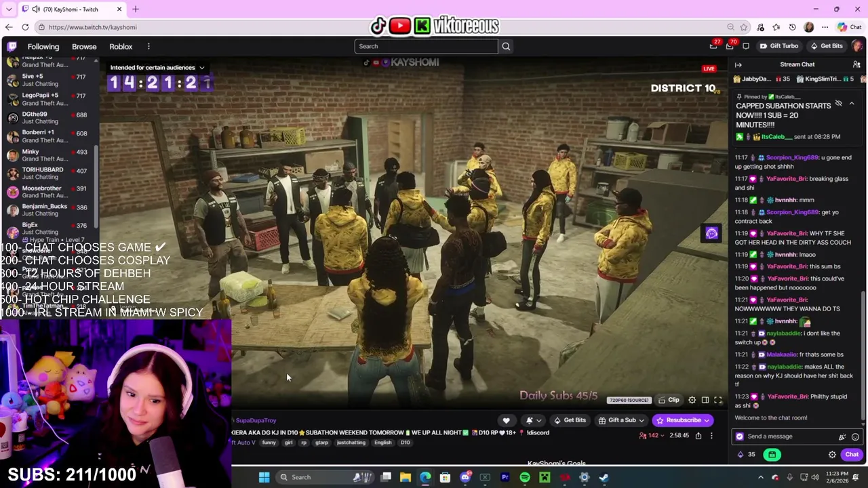Click the purple Chat send button

point(852,455)
